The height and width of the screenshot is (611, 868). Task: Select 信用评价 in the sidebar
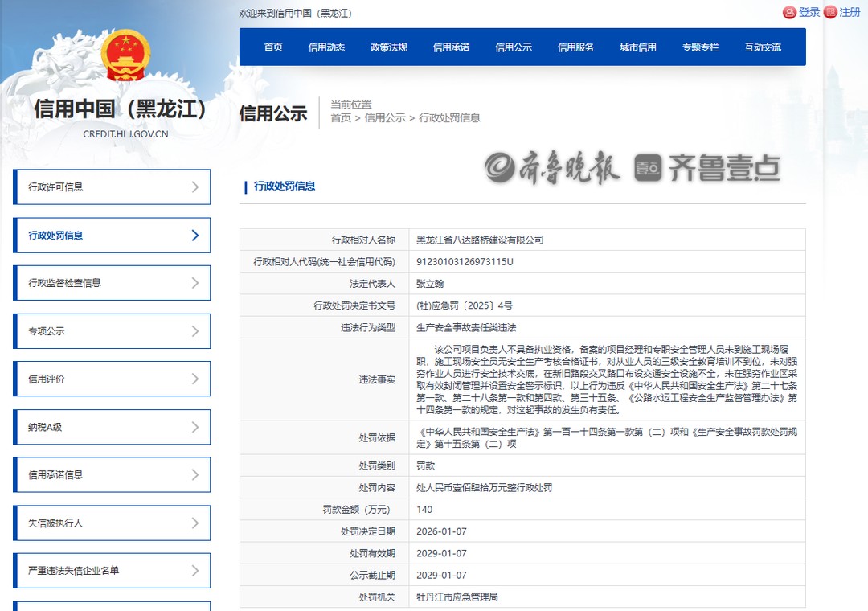tap(112, 379)
